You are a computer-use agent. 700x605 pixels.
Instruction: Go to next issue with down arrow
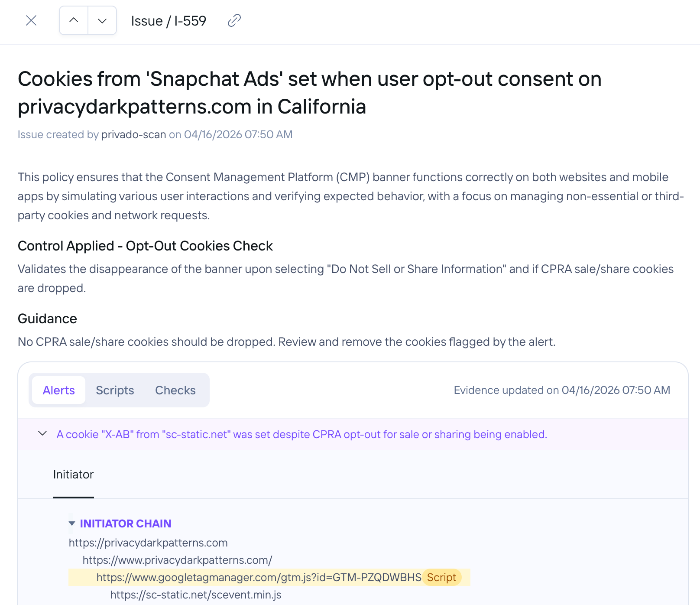(102, 20)
